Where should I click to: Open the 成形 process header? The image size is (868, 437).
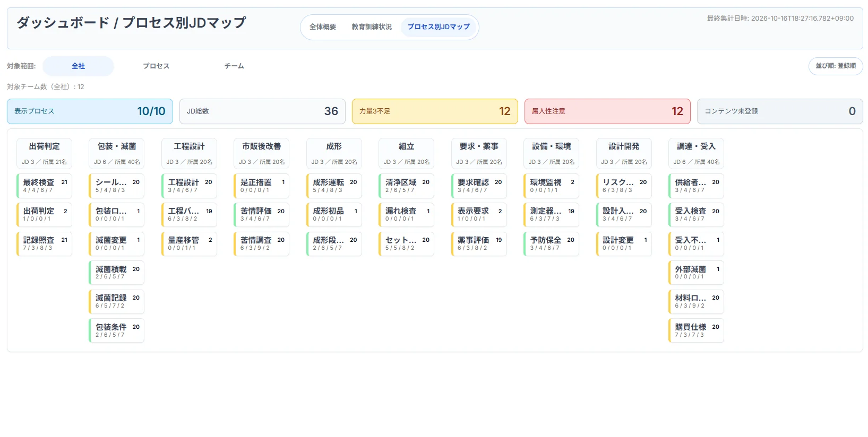[x=334, y=154]
